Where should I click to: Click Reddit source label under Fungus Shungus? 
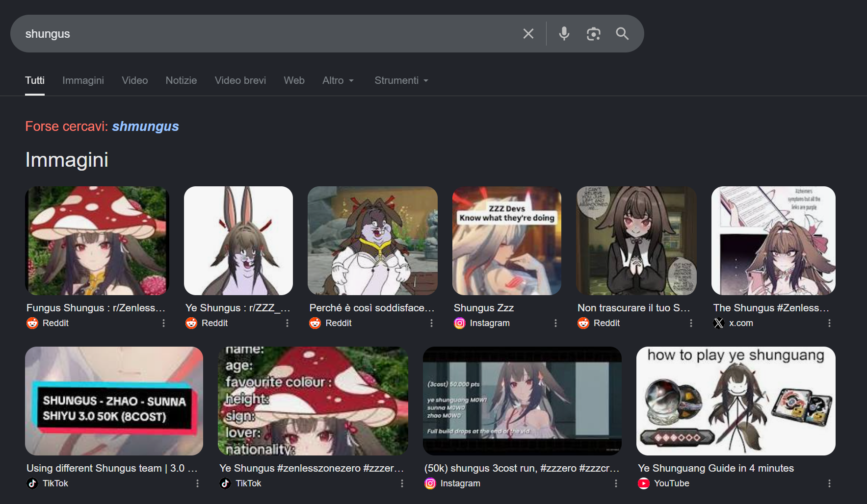click(55, 323)
